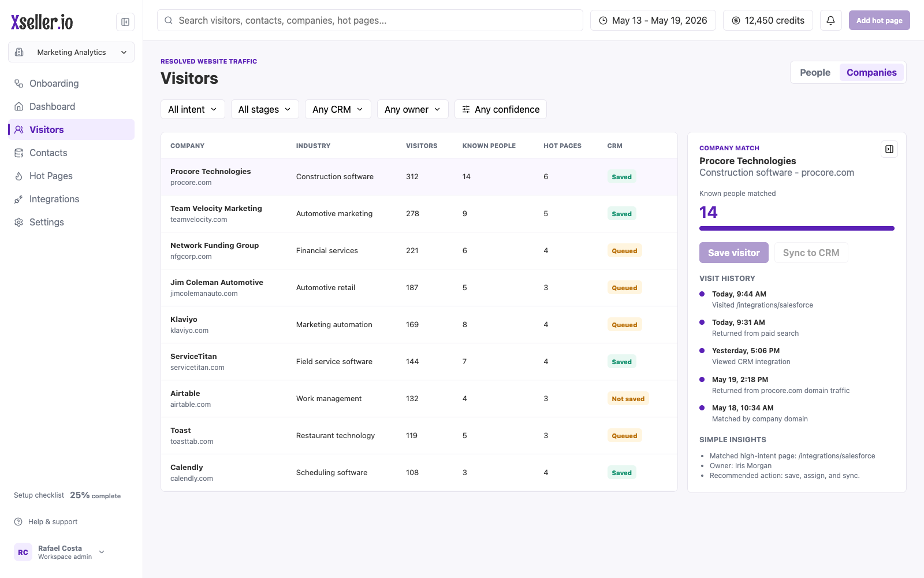Open the Any CRM filter dropdown
Image resolution: width=924 pixels, height=578 pixels.
point(338,109)
